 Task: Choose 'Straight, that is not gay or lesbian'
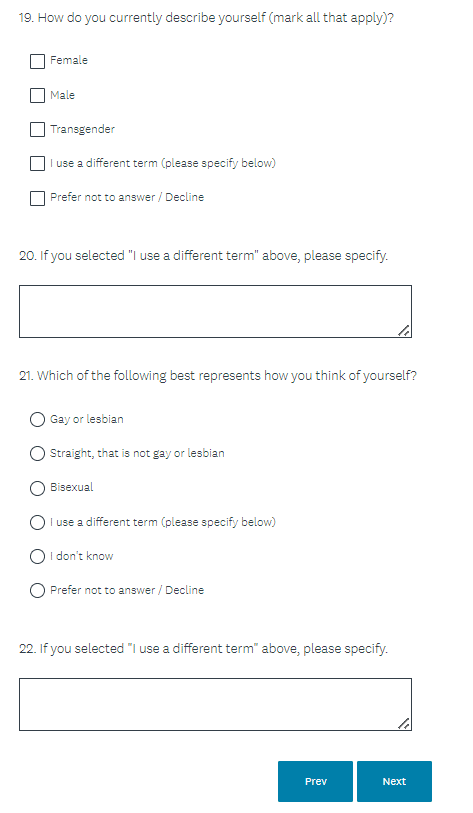(37, 454)
